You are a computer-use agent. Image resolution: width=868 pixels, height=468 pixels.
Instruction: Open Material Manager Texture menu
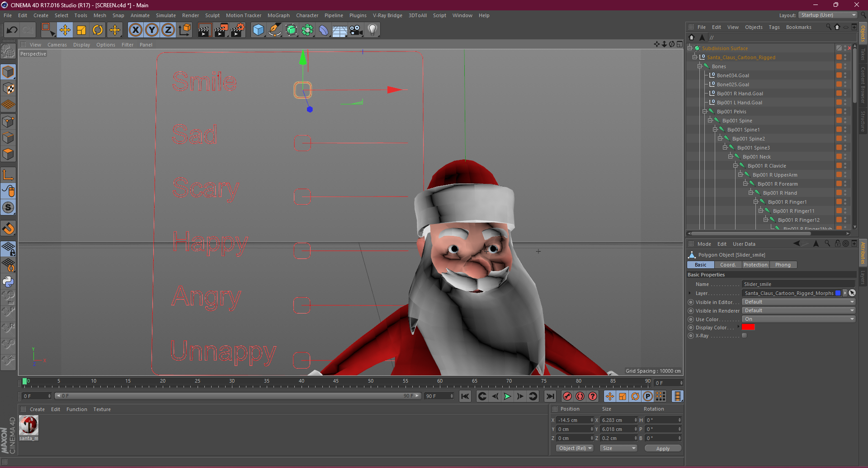[x=102, y=409]
